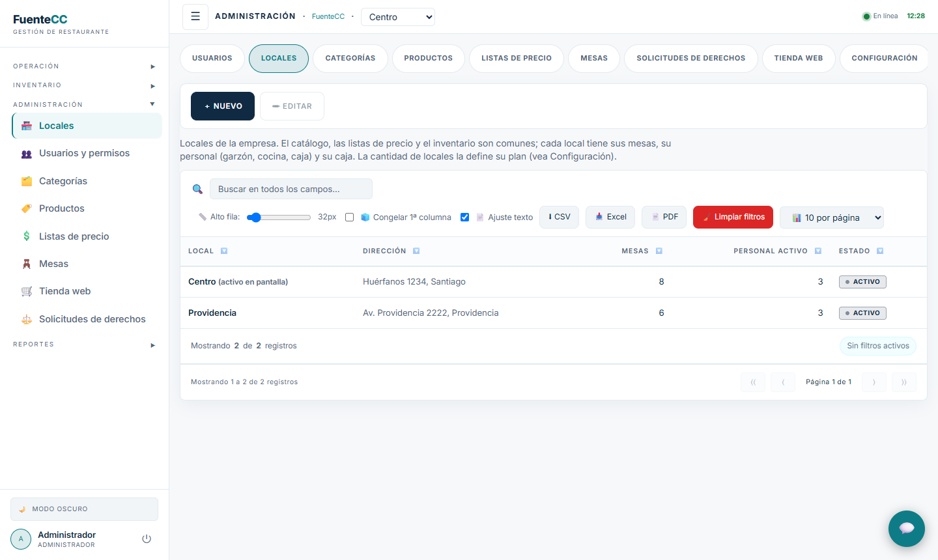This screenshot has height=560, width=938.
Task: Expand the OPERACIÓN sidebar section
Action: coord(85,66)
